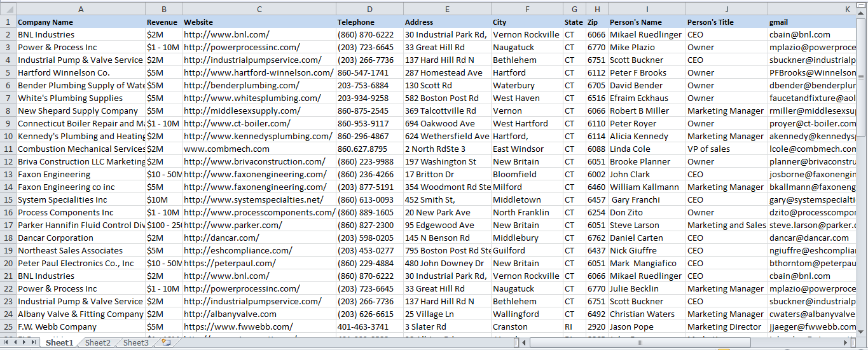Select the 3 Slater Rd address cell
This screenshot has width=868, height=350.
[x=447, y=326]
